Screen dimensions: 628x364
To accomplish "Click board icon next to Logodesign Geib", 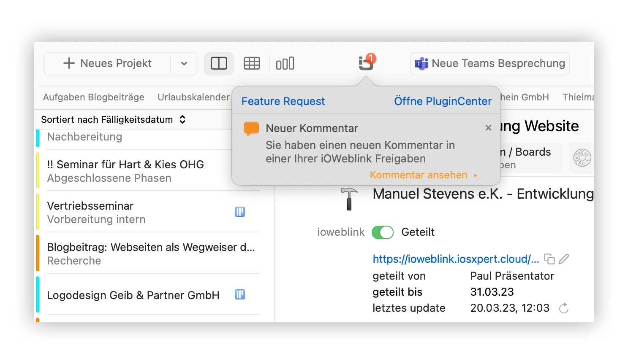I will (240, 294).
